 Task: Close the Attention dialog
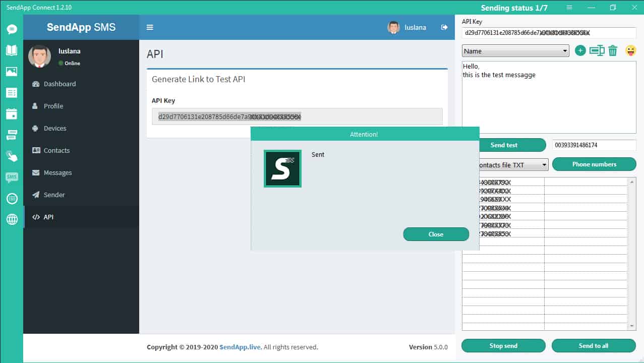click(x=436, y=234)
